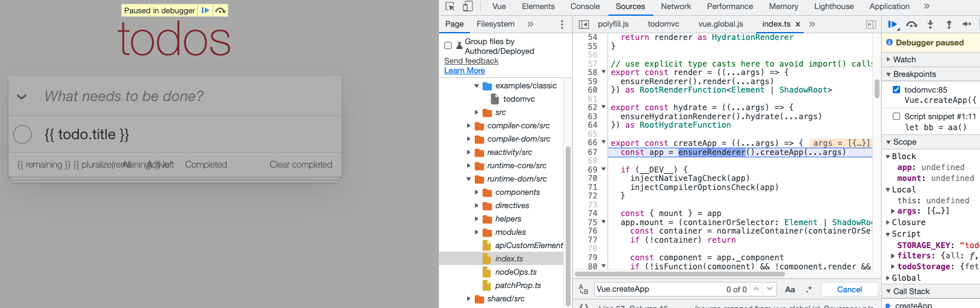Hide the debugger sidebar
The width and height of the screenshot is (980, 308).
click(x=870, y=24)
